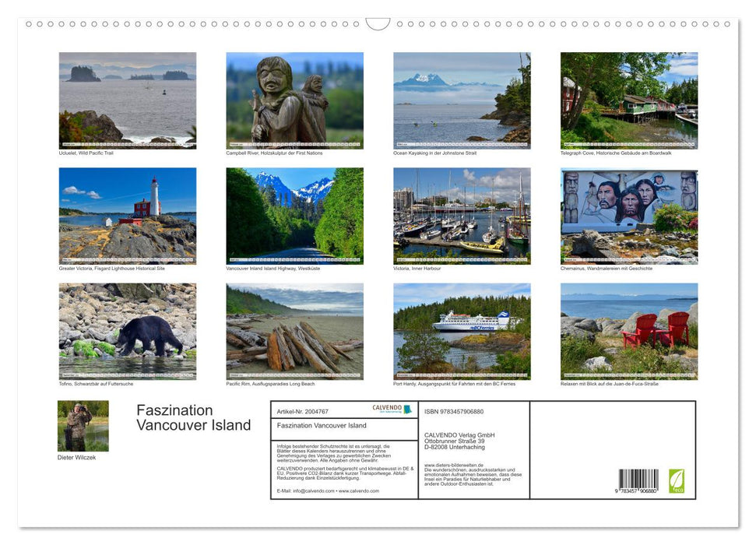The width and height of the screenshot is (756, 545).
Task: Click the Vancouver Island Inland Highway image
Action: [x=294, y=215]
